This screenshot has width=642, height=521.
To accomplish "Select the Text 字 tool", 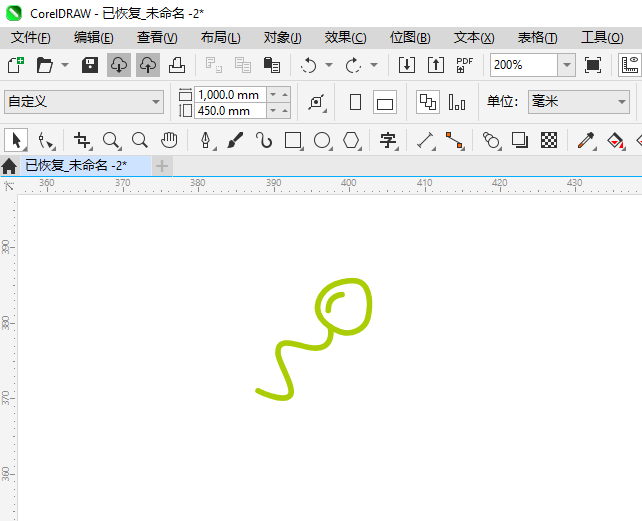I will (388, 140).
